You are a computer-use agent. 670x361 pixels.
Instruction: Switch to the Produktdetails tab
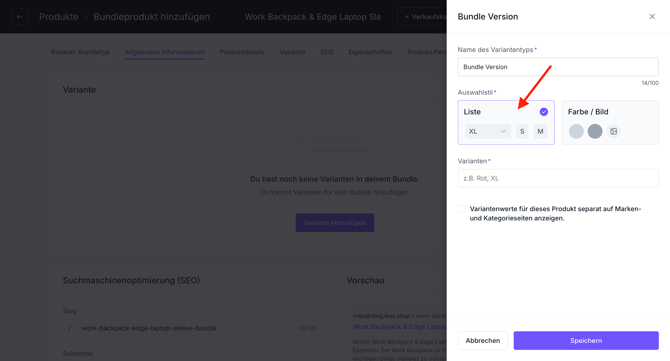click(x=242, y=52)
